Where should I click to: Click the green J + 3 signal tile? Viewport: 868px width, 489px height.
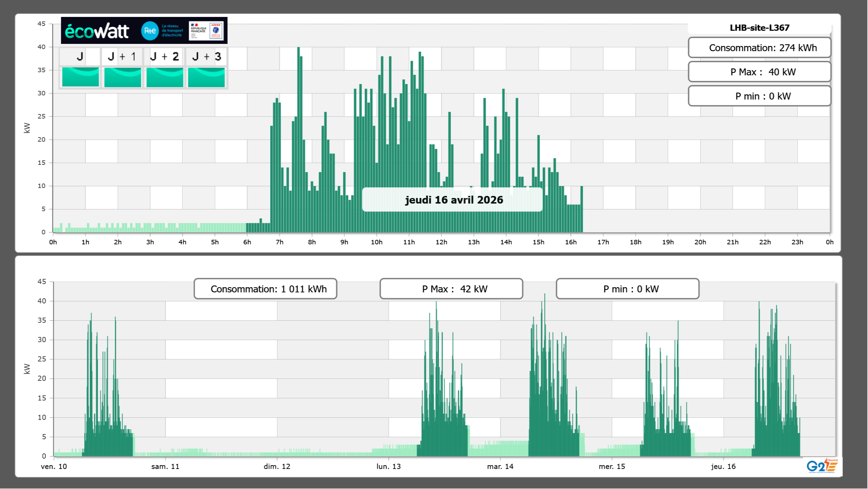pyautogui.click(x=206, y=77)
